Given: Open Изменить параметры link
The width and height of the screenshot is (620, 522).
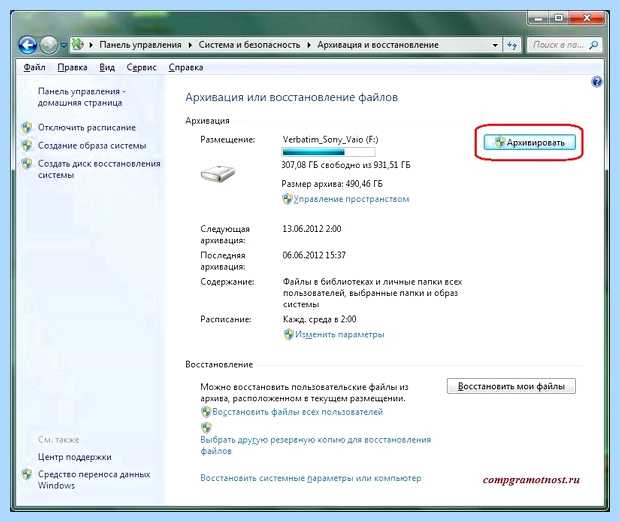Looking at the screenshot, I should [339, 335].
